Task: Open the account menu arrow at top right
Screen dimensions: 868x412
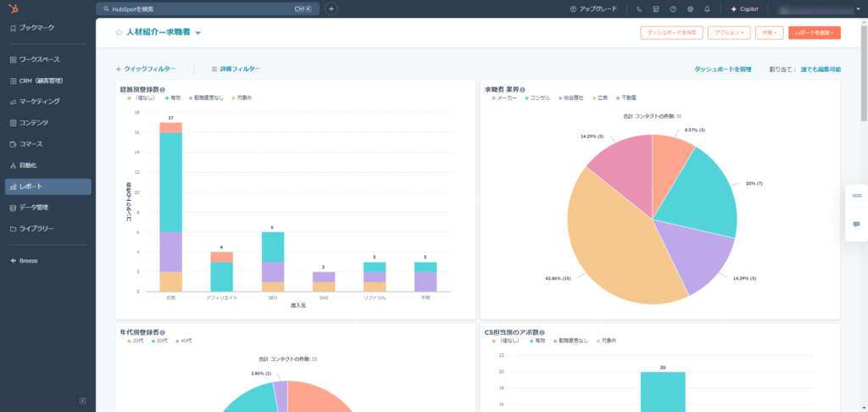Action: click(858, 8)
